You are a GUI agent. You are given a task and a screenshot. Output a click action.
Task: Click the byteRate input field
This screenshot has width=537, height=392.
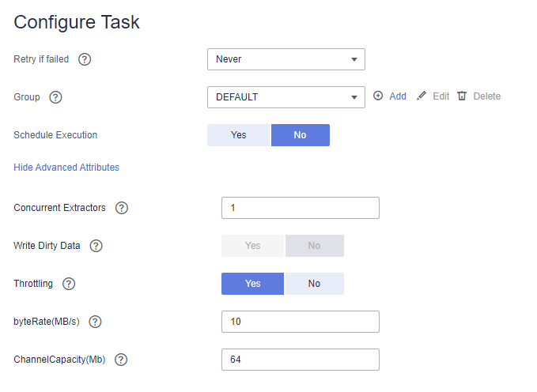pos(300,322)
